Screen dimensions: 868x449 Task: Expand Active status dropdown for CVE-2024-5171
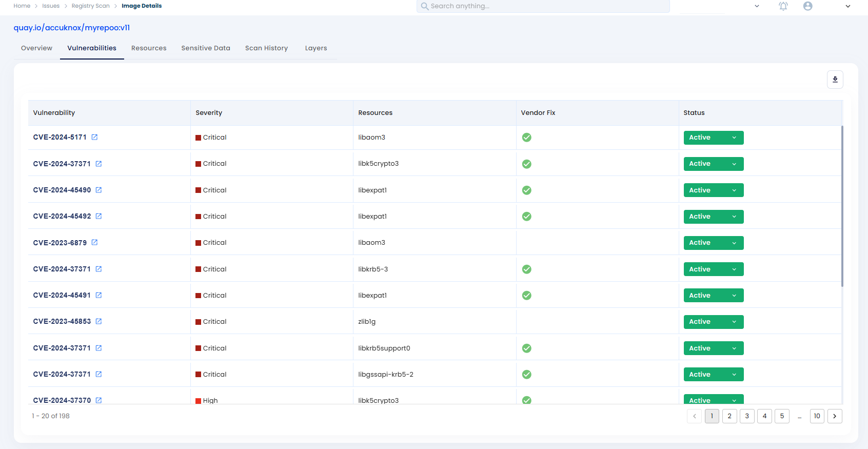coord(713,138)
